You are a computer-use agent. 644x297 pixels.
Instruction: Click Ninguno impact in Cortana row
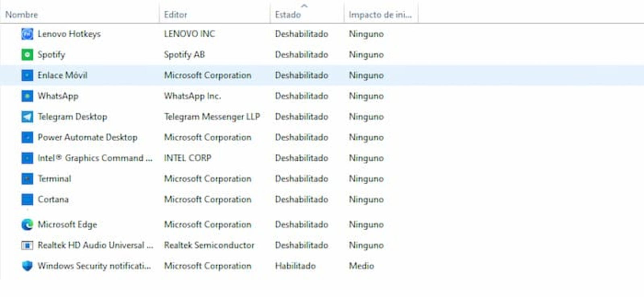(x=366, y=200)
